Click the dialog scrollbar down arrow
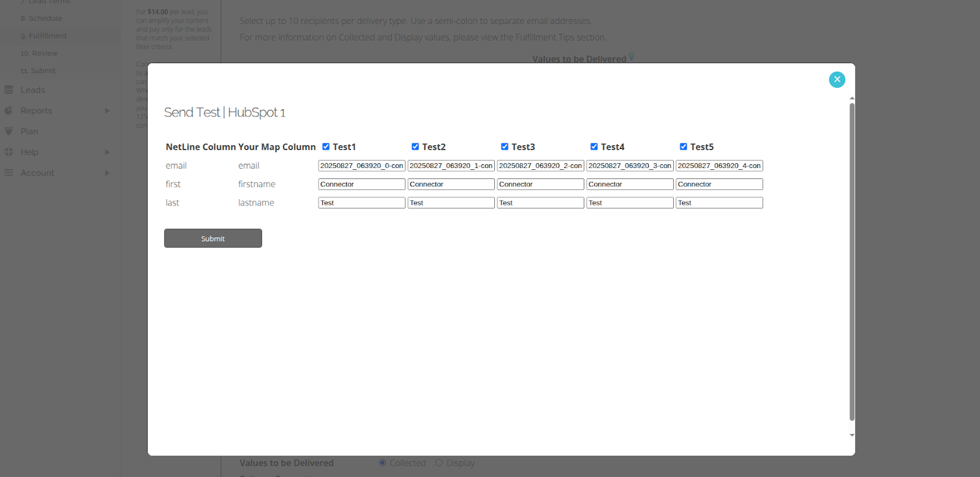 point(852,435)
